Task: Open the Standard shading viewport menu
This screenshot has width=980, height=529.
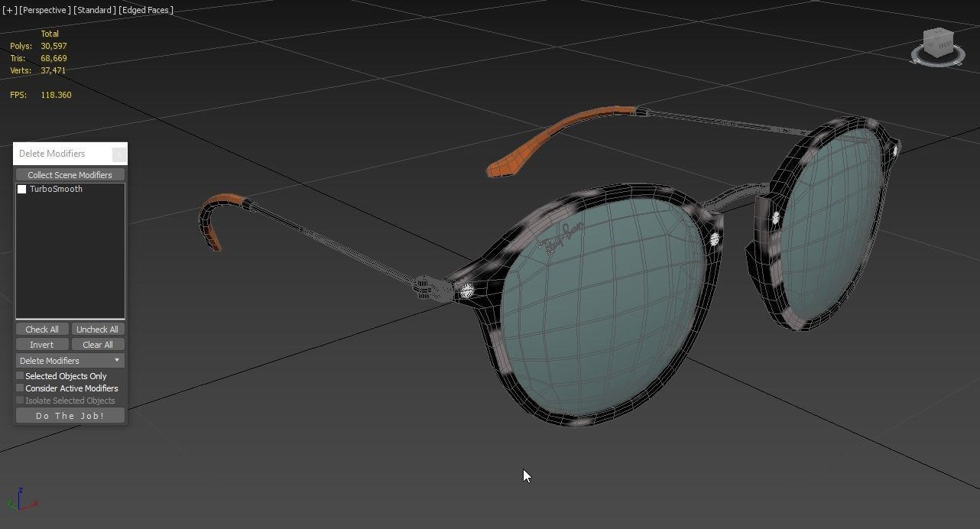Action: point(95,10)
